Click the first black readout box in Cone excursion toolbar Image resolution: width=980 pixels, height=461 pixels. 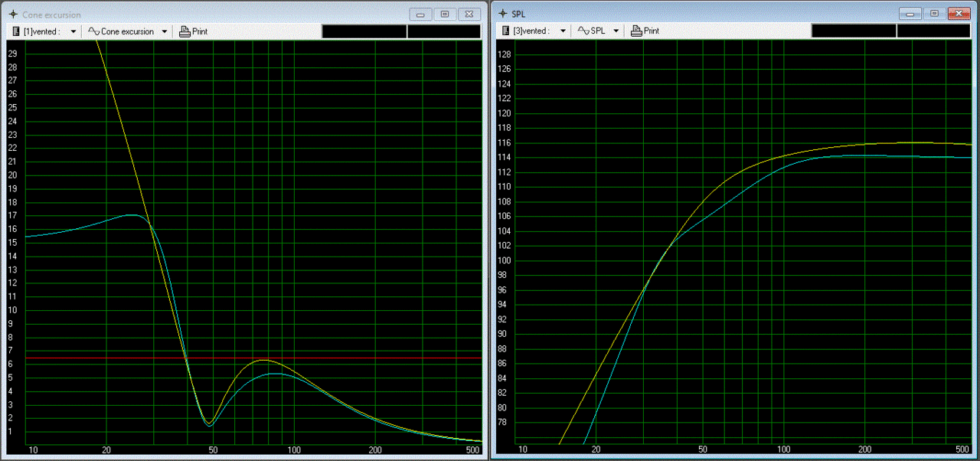click(x=364, y=31)
